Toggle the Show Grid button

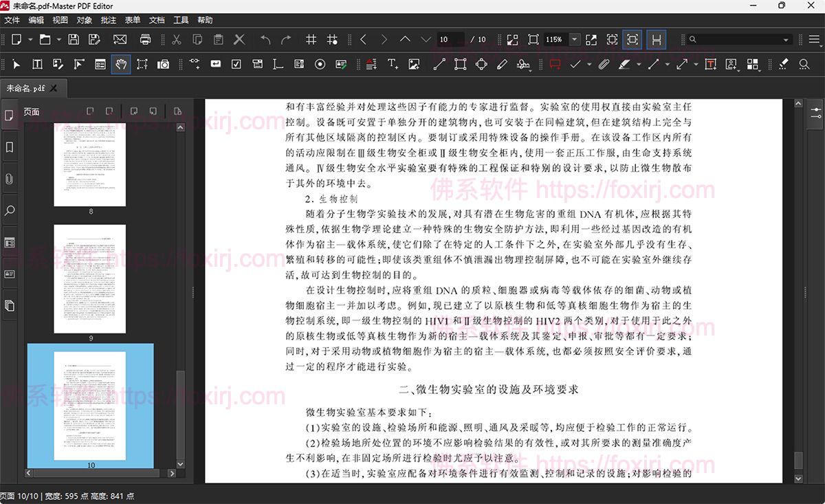pos(311,39)
